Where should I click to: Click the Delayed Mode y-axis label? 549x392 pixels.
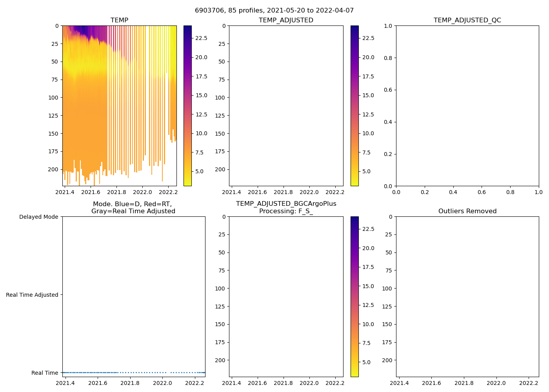click(x=38, y=217)
